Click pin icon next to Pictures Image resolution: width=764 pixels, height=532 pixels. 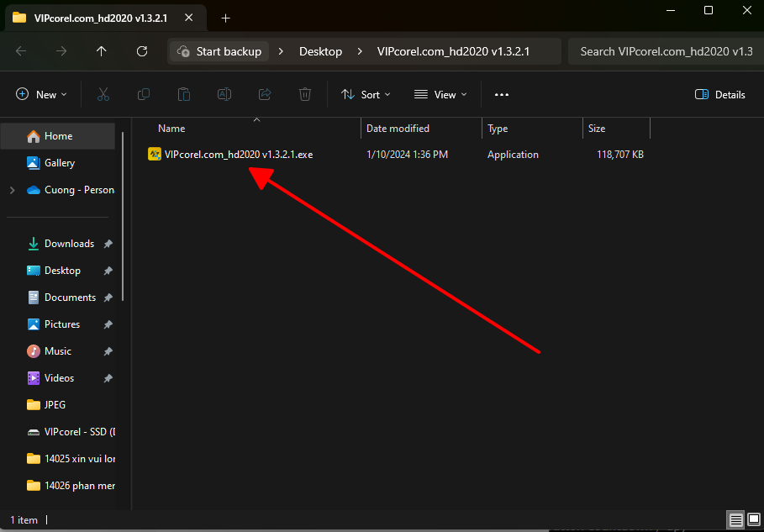(x=108, y=324)
